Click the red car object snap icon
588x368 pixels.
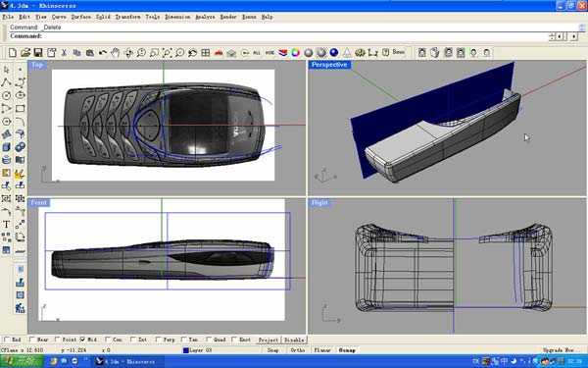[219, 53]
